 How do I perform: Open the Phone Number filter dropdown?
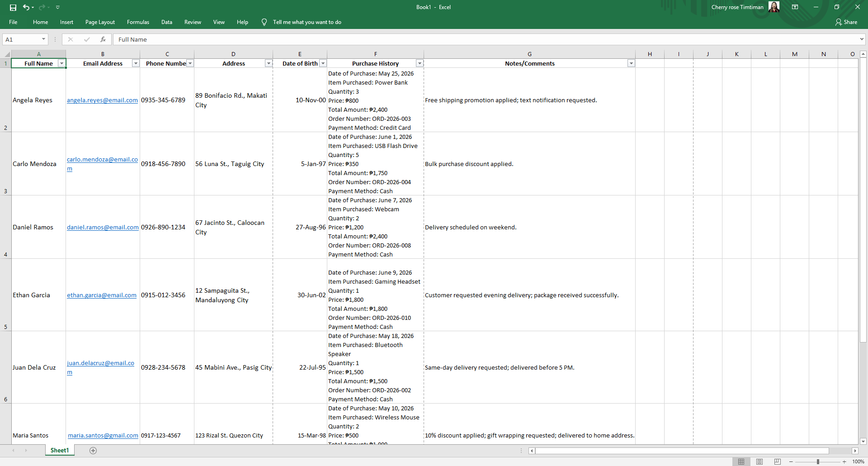tap(190, 63)
